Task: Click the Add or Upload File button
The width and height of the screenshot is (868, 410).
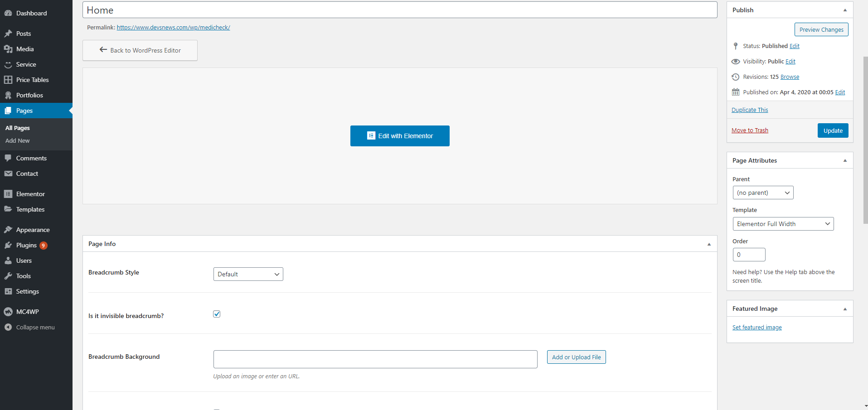Action: [576, 357]
